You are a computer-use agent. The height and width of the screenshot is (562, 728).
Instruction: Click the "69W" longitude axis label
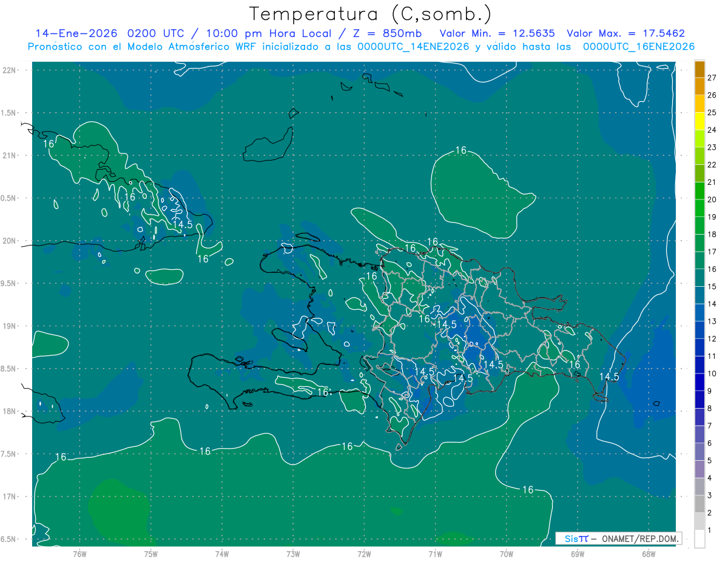[x=578, y=554]
